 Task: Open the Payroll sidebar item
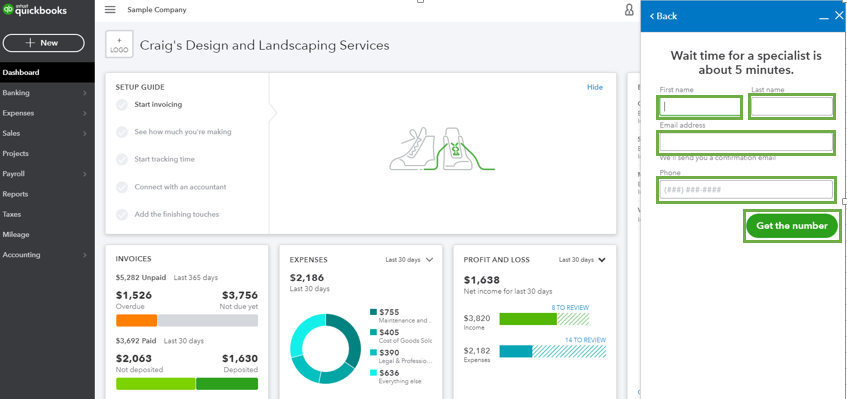pyautogui.click(x=47, y=174)
